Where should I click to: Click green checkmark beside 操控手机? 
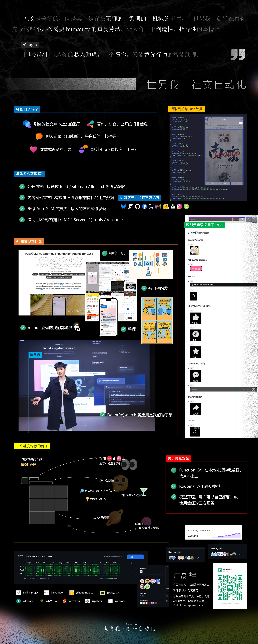tap(105, 253)
